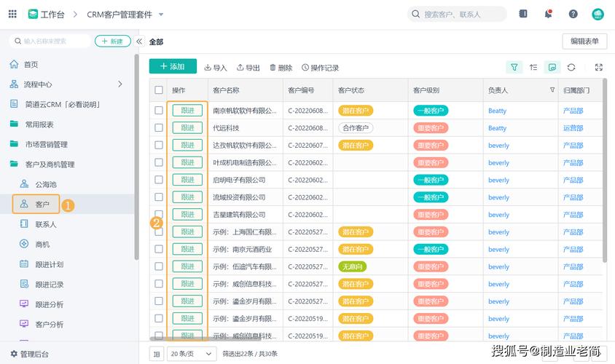Click the 全部 view tab
The image size is (615, 364).
[x=156, y=41]
